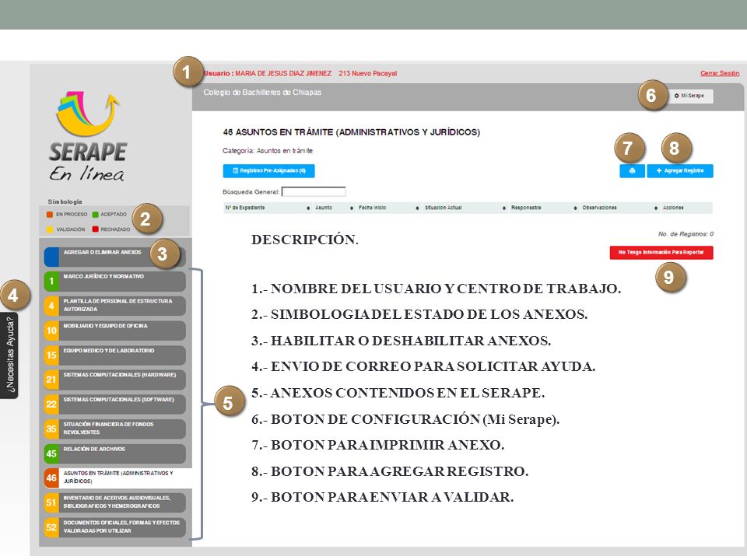Viewport: 747px width, 560px height.
Task: Open annex 45 Relación de Archivos
Action: click(114, 453)
